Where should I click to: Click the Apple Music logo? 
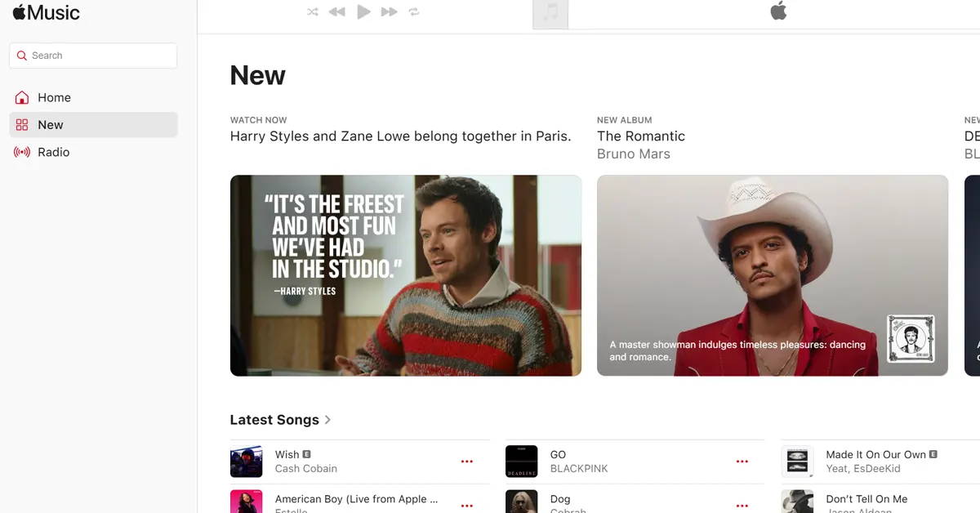pyautogui.click(x=47, y=12)
